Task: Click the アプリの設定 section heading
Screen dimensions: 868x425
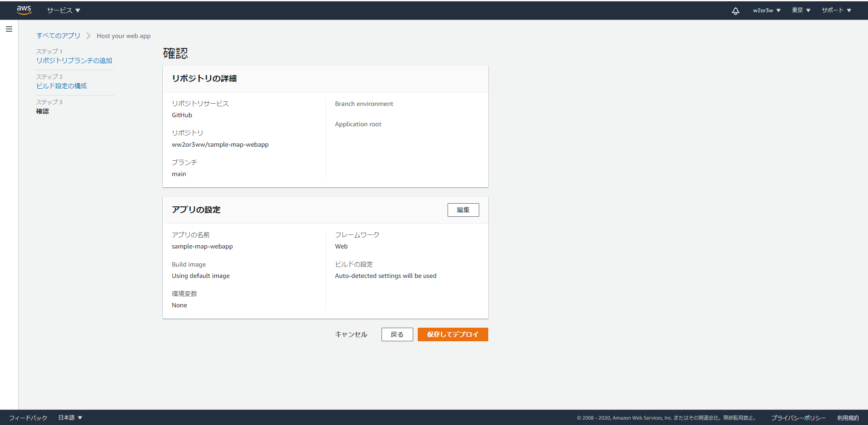Action: (x=196, y=210)
